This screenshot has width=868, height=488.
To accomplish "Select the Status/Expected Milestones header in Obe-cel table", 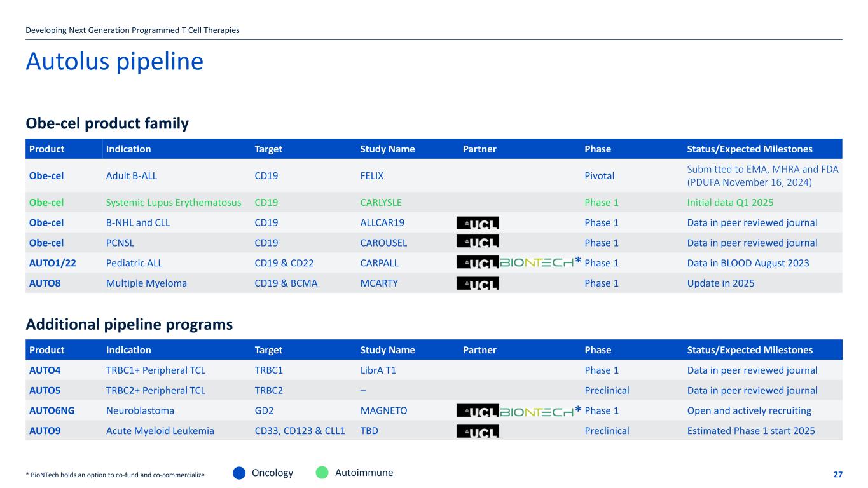I will pos(750,149).
